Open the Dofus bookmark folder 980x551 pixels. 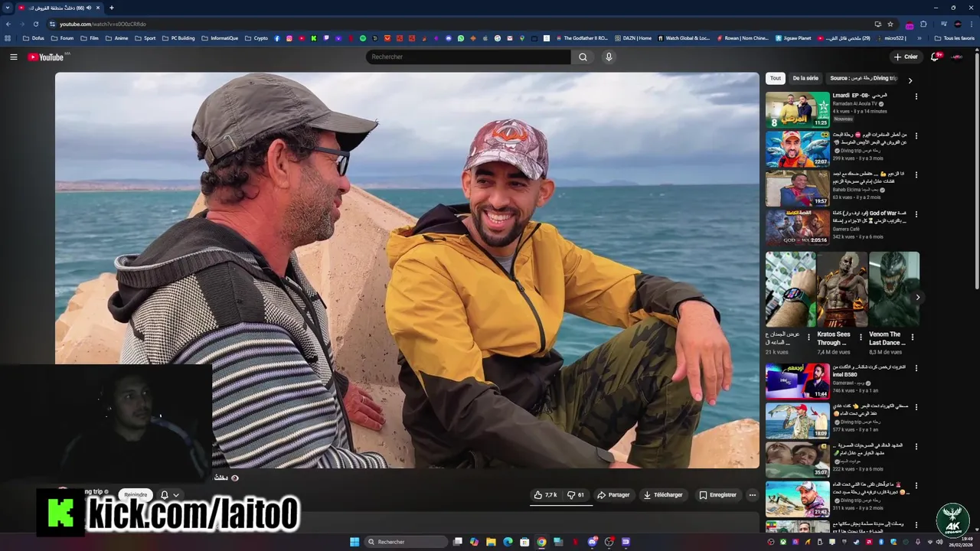pos(34,38)
